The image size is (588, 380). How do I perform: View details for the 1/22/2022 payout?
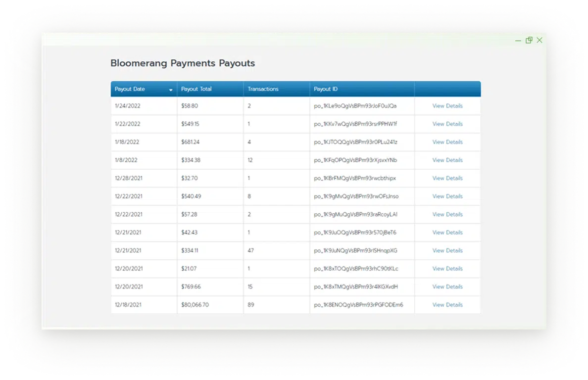click(x=447, y=124)
